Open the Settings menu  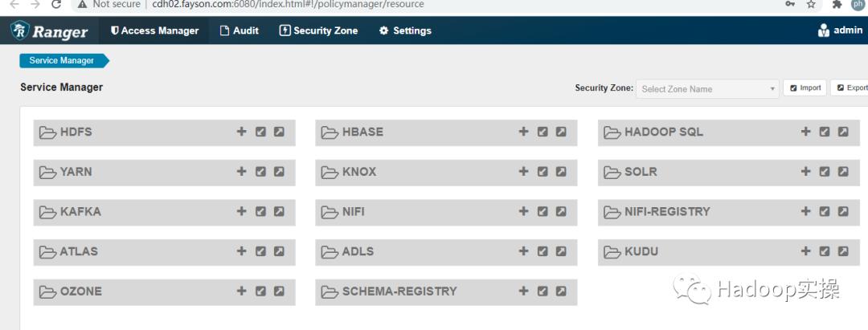coord(405,31)
